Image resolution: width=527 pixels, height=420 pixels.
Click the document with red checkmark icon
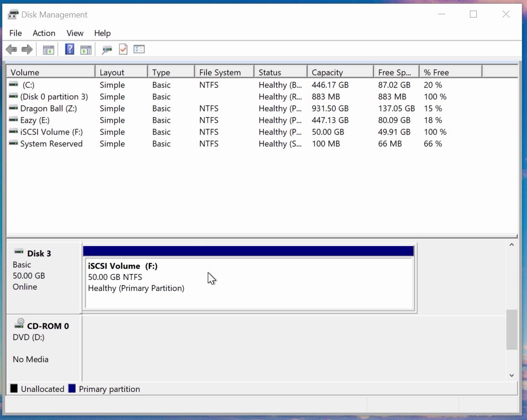[123, 49]
